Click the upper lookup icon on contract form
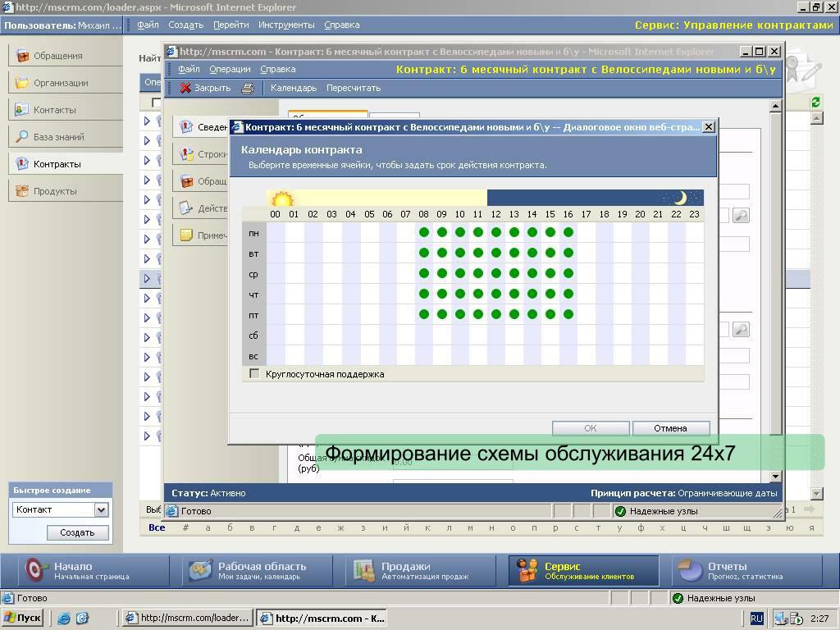840x630 pixels. [741, 216]
